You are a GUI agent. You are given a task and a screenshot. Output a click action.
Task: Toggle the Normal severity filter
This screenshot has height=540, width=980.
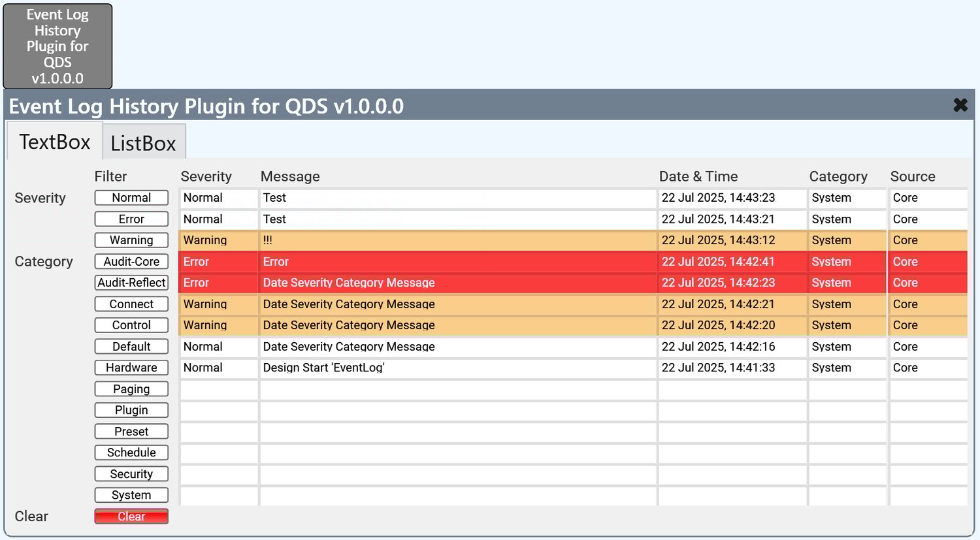131,198
